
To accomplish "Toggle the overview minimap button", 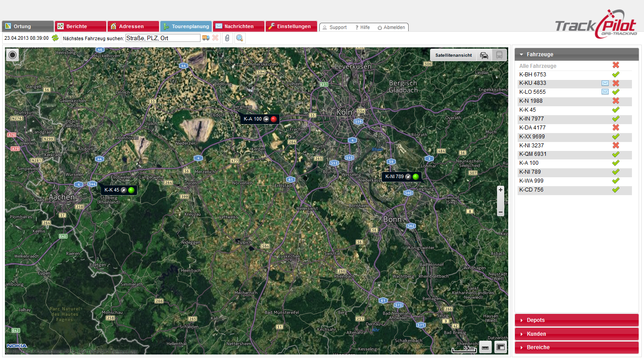I will click(x=501, y=347).
